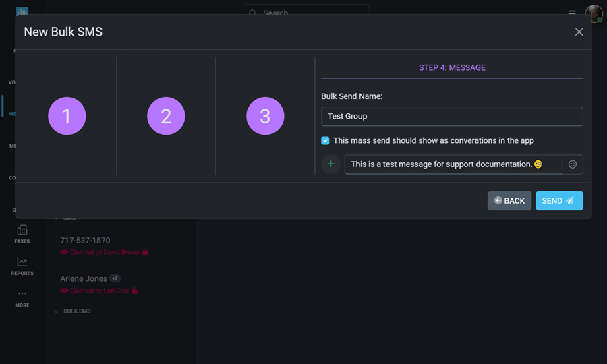
Task: Uncheck the show as conversations checkbox
Action: 326,141
